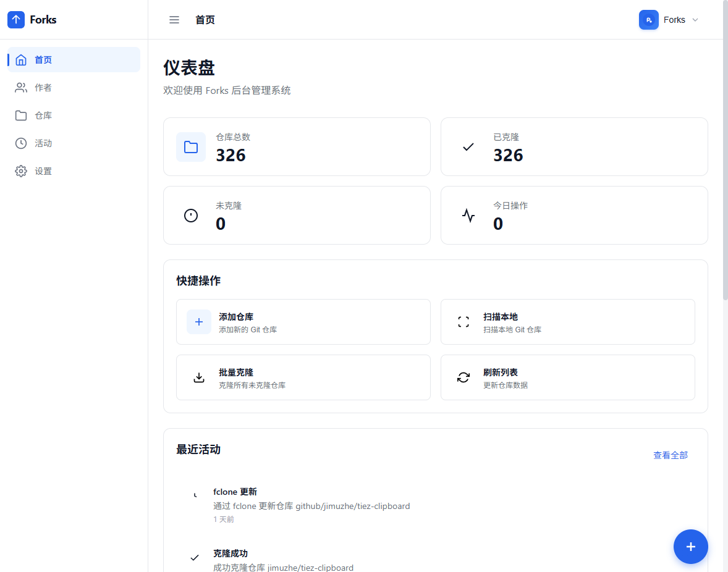
Task: Click the scan frame icon beside 扫描本地
Action: (x=463, y=322)
